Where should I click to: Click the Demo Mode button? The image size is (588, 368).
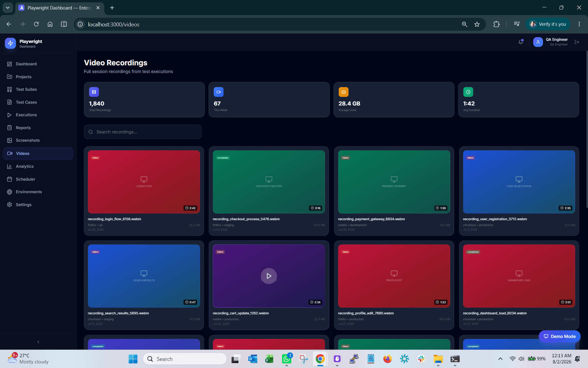(560, 336)
